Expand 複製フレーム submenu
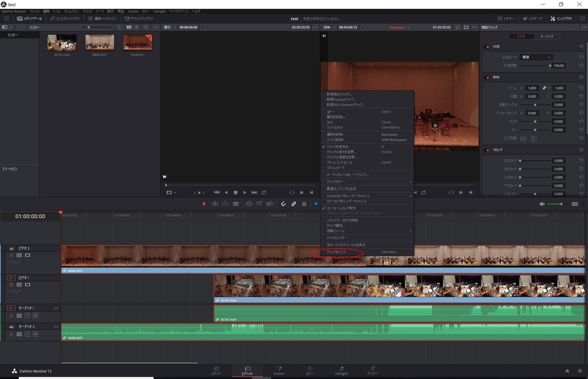The height and width of the screenshot is (379, 588). (368, 231)
